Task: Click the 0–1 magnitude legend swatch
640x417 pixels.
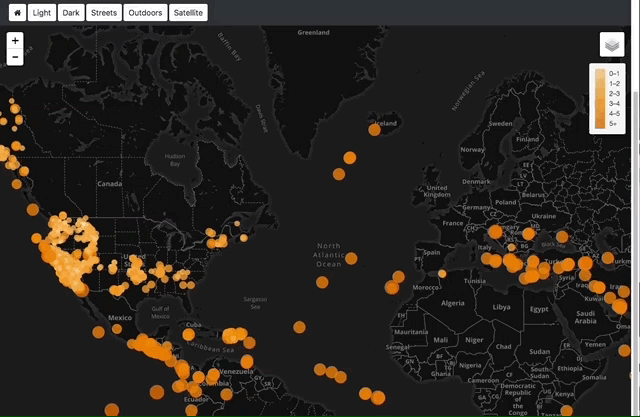Action: point(600,74)
